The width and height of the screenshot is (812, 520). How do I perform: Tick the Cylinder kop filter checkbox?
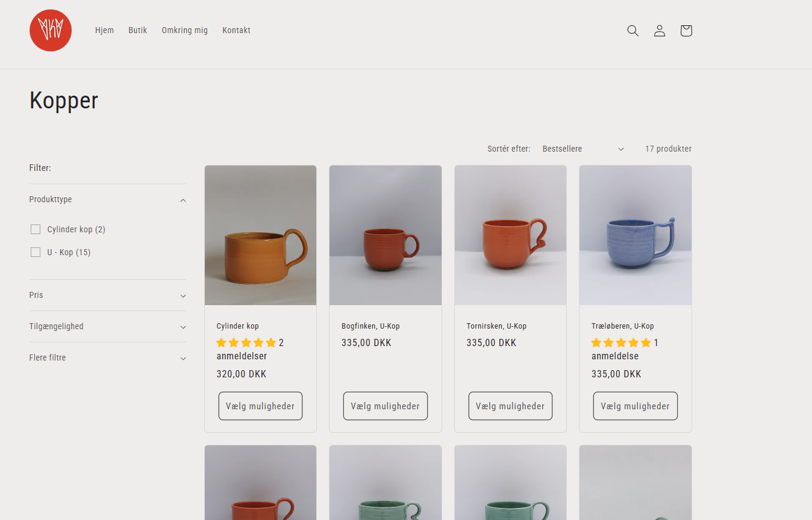(x=36, y=229)
